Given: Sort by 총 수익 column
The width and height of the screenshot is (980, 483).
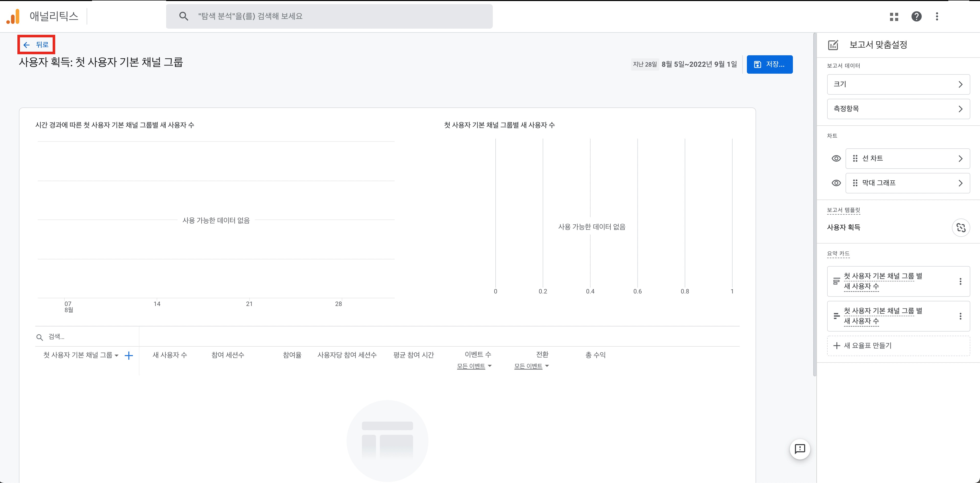Looking at the screenshot, I should pyautogui.click(x=595, y=355).
